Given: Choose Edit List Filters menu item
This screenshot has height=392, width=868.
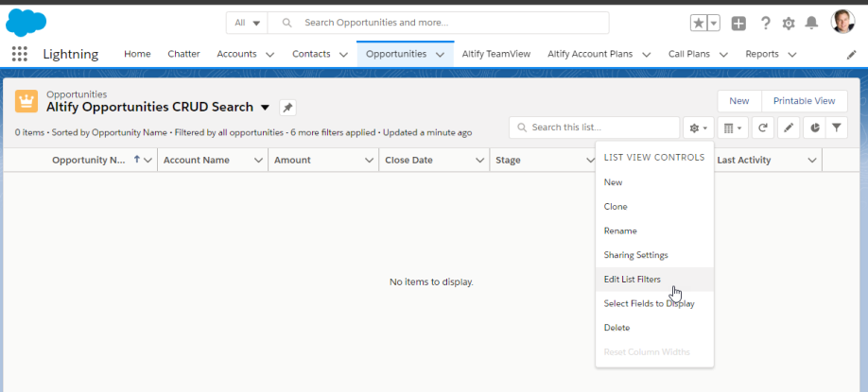Looking at the screenshot, I should point(655,280).
